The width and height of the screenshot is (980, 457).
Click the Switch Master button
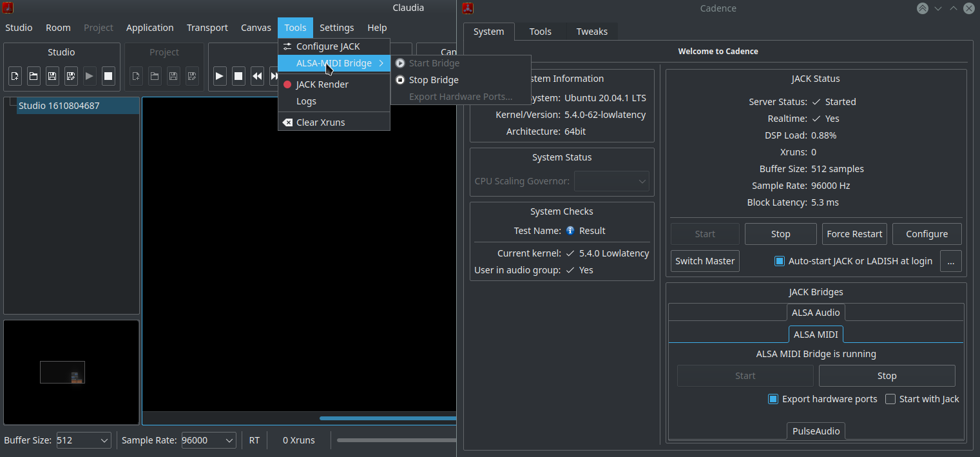(705, 261)
